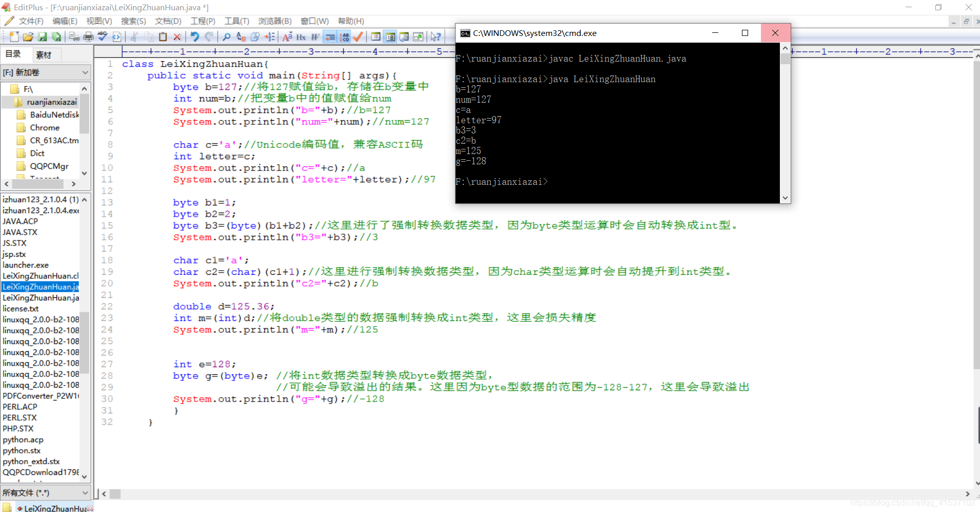Open Find with the magnifier icon
980x512 pixels.
[226, 36]
